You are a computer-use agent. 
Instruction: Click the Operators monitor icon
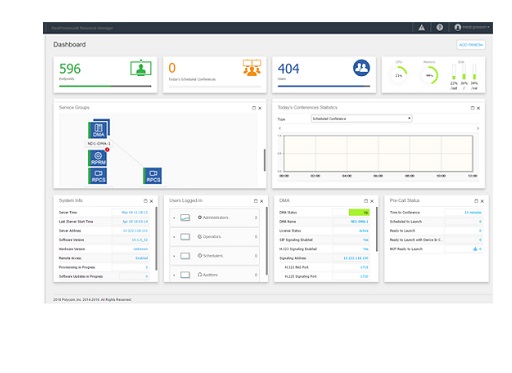point(185,237)
